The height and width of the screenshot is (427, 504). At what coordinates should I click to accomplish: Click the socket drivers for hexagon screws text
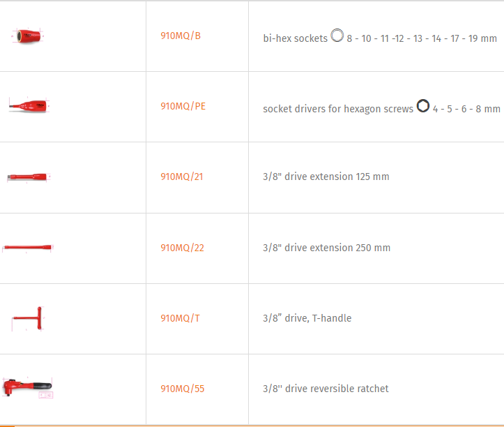(337, 109)
